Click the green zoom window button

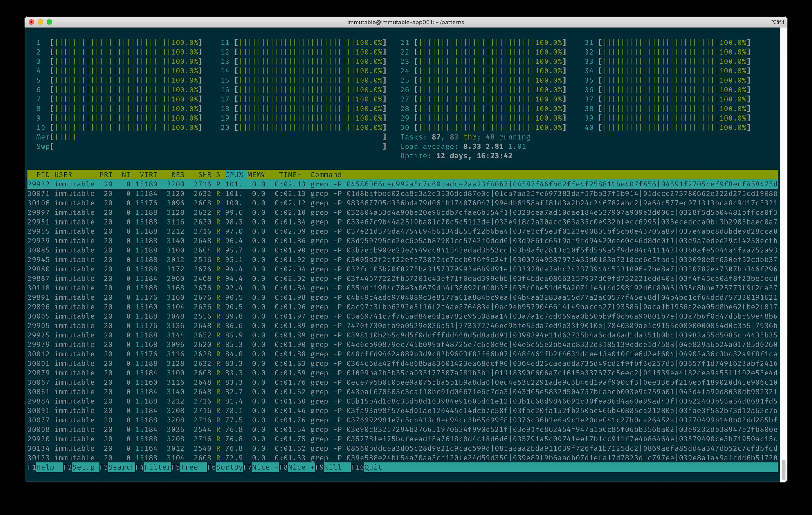click(49, 22)
